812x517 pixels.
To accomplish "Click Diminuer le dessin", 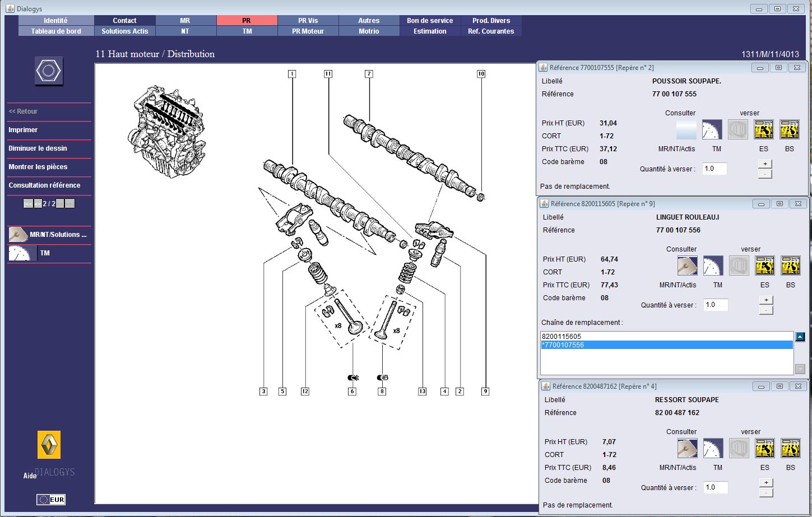I will pyautogui.click(x=38, y=148).
